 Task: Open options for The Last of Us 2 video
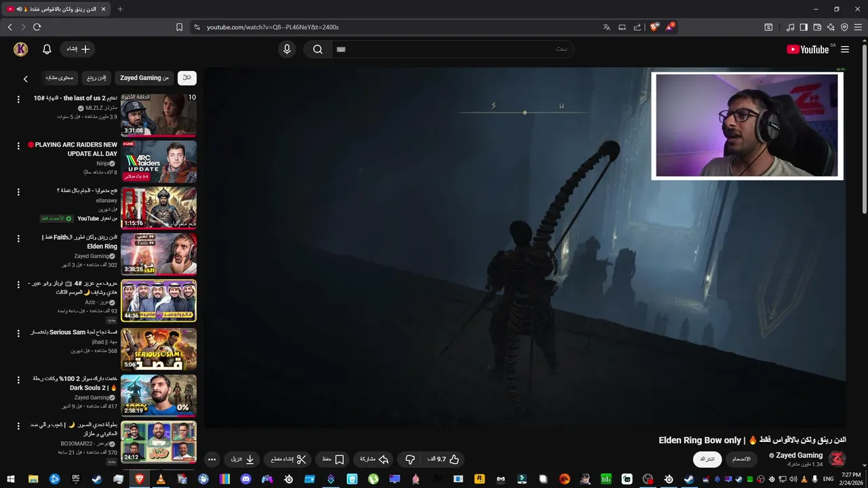tap(18, 99)
